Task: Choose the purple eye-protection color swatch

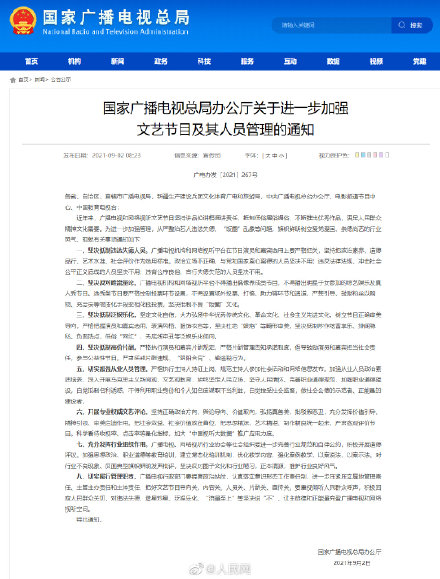Action: [x=381, y=155]
